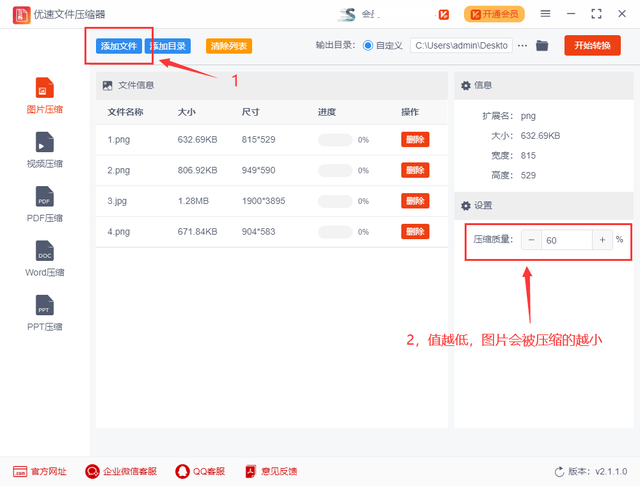640x486 pixels.
Task: Delete the 3.jpg file row
Action: point(415,201)
